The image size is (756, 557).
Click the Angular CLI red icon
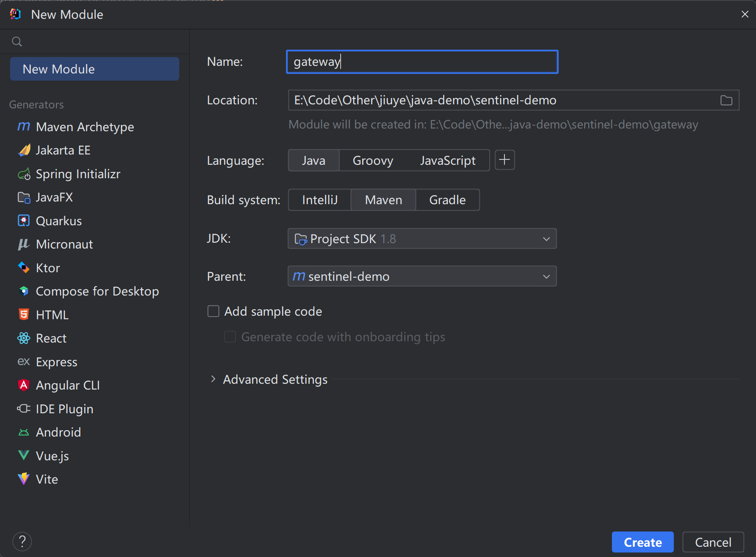[24, 385]
